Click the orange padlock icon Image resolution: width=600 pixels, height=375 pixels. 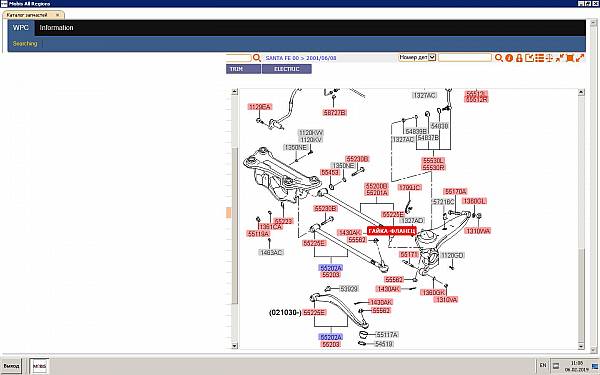click(x=519, y=58)
